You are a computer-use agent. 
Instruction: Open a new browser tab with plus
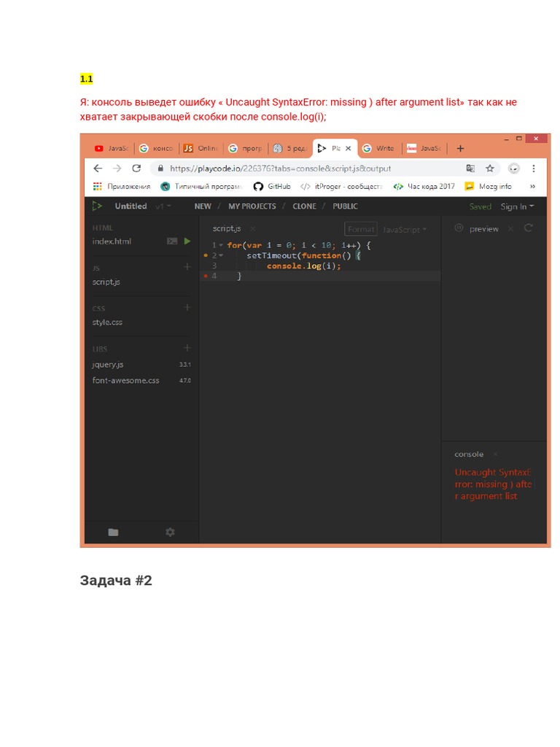[461, 149]
